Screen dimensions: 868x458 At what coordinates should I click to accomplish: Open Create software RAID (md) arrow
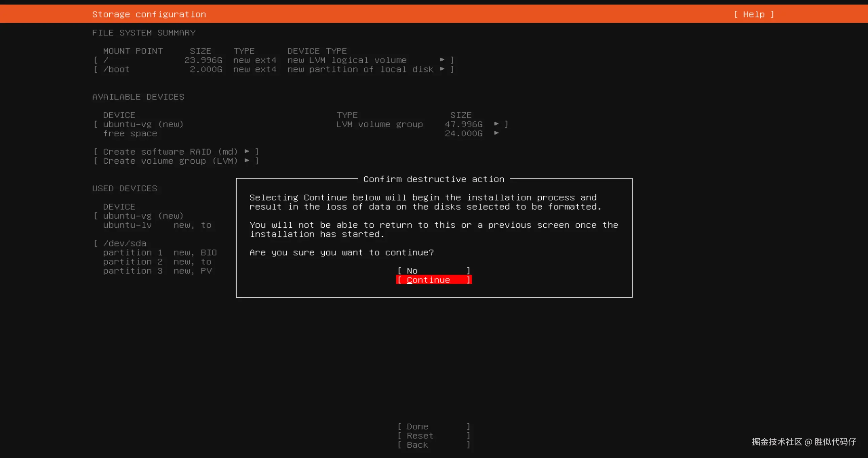coord(247,152)
